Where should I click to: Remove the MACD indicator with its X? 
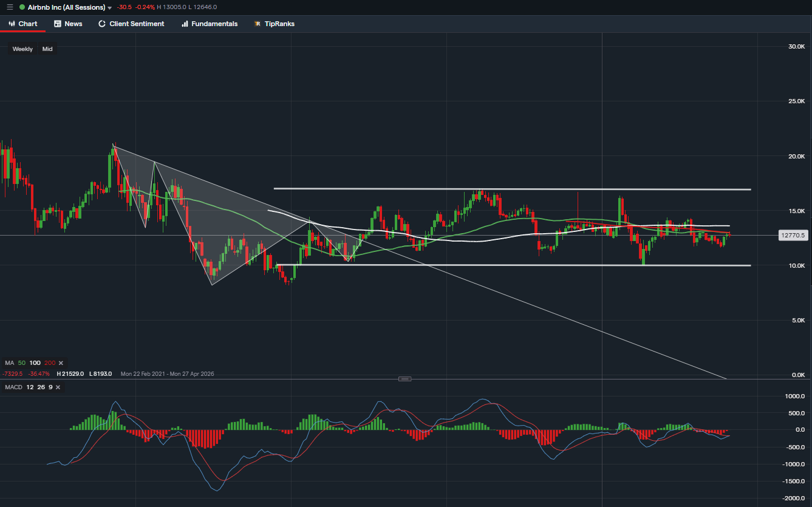click(58, 387)
